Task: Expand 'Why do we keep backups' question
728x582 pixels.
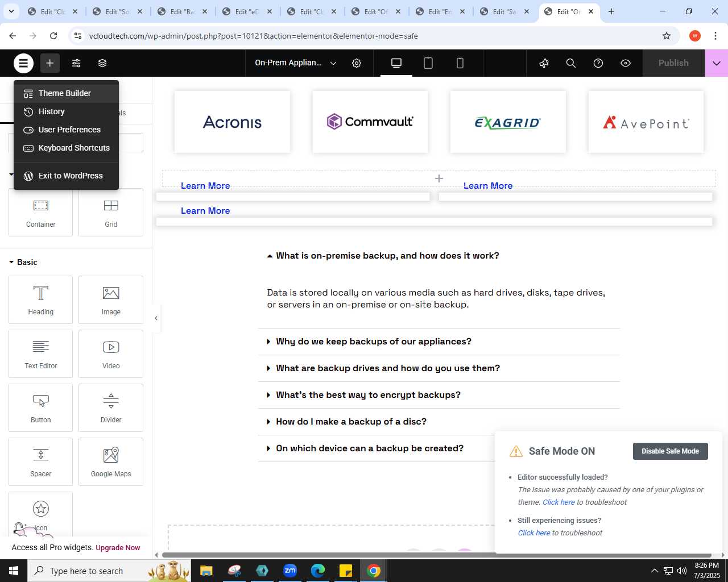Action: [439, 342]
